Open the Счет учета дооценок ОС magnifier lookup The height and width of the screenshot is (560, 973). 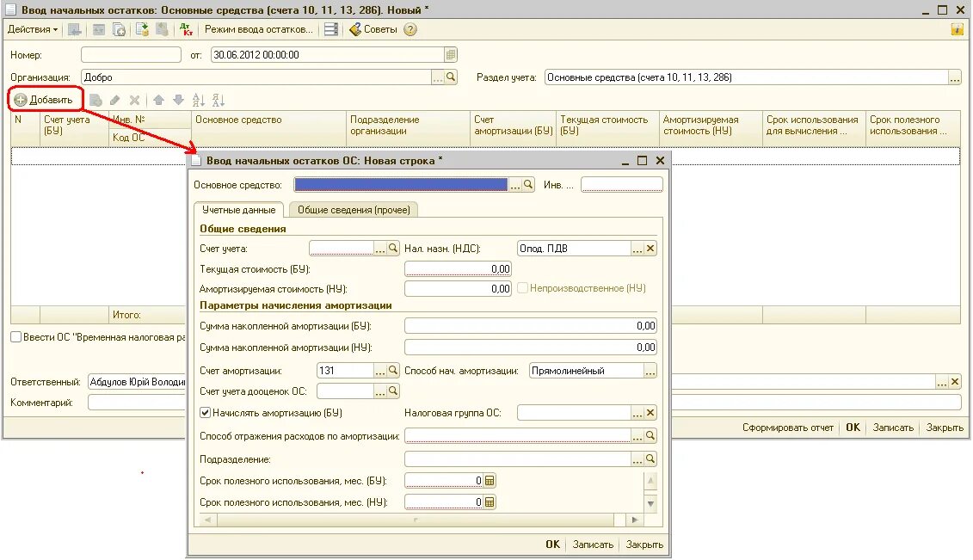[393, 391]
